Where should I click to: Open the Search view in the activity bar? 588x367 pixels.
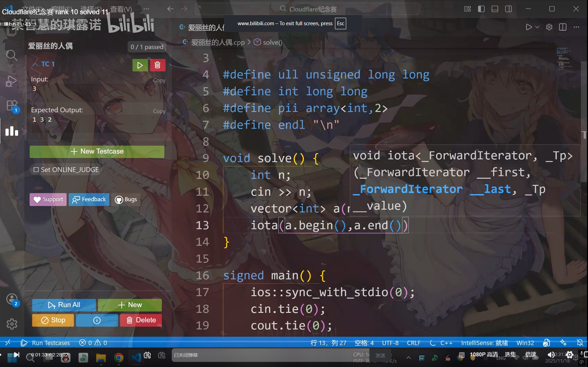pyautogui.click(x=12, y=55)
